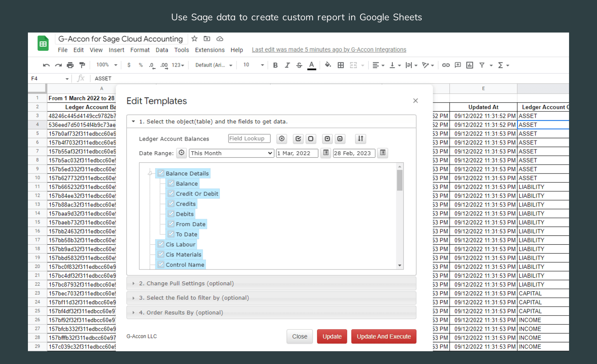Uncheck the Balance field checkbox
This screenshot has width=597, height=364.
(x=171, y=183)
